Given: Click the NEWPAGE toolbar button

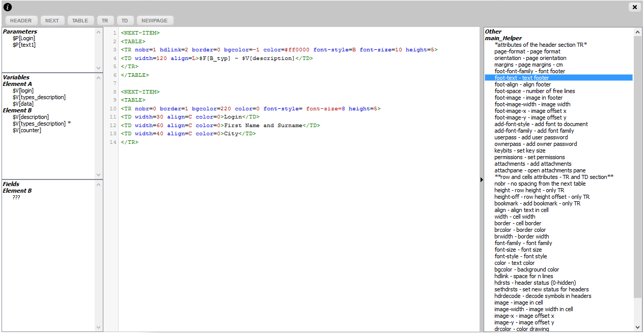Looking at the screenshot, I should coord(154,21).
